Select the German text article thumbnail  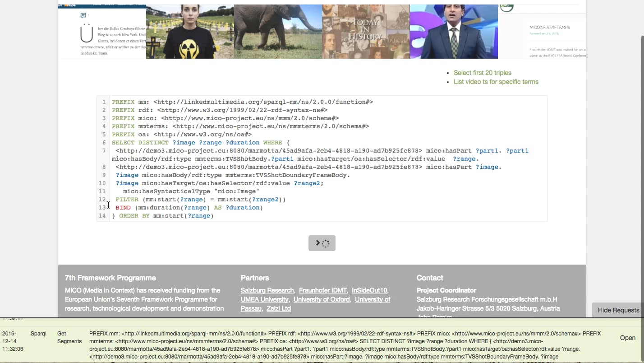[x=102, y=32]
